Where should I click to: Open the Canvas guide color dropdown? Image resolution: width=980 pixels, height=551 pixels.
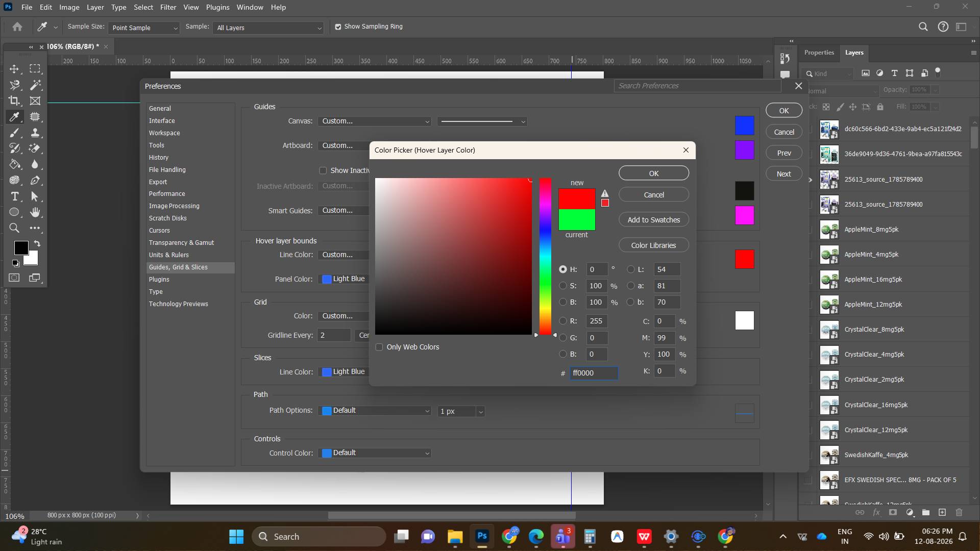pyautogui.click(x=375, y=121)
